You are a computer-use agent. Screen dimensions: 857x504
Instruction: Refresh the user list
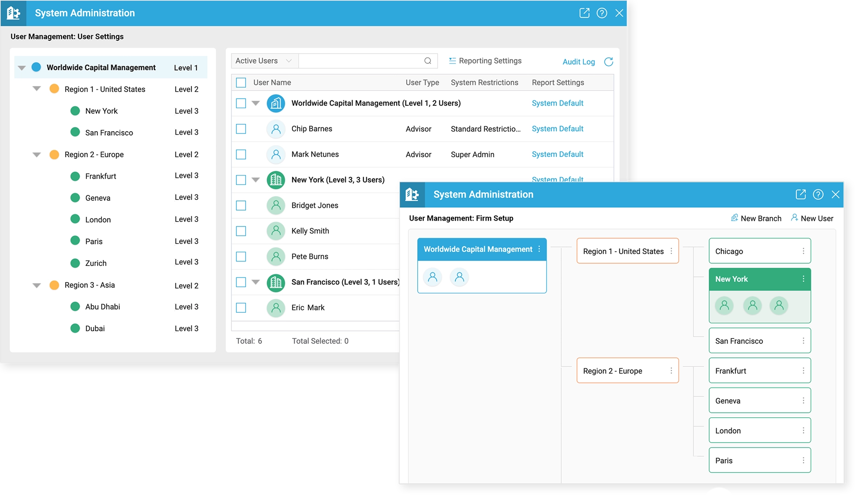(x=609, y=61)
